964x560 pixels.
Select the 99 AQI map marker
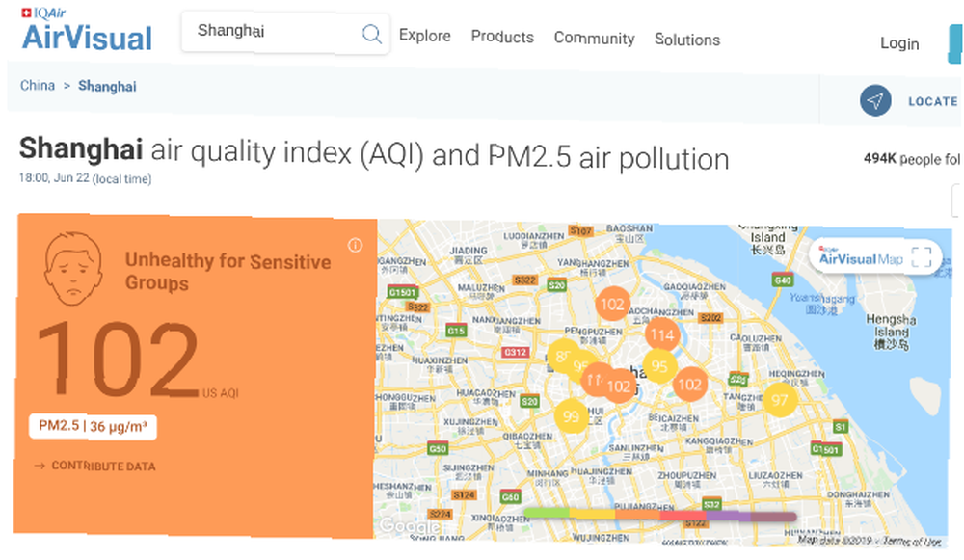pyautogui.click(x=571, y=416)
